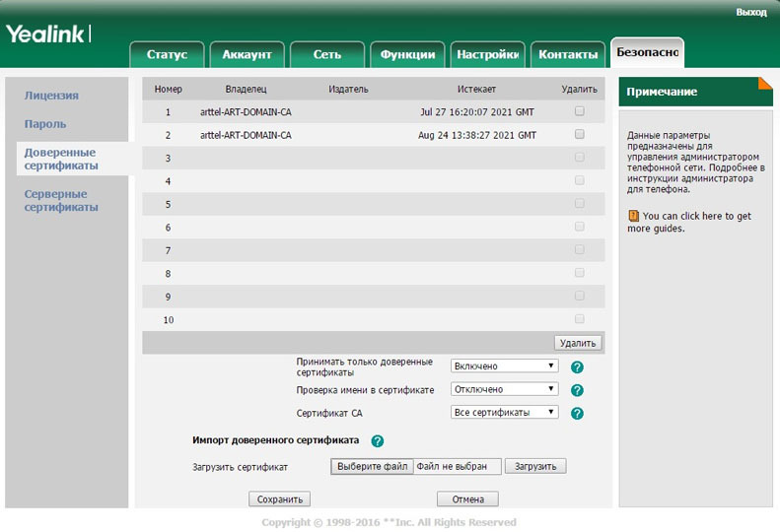
Task: Click the Yealink logo
Action: click(47, 33)
